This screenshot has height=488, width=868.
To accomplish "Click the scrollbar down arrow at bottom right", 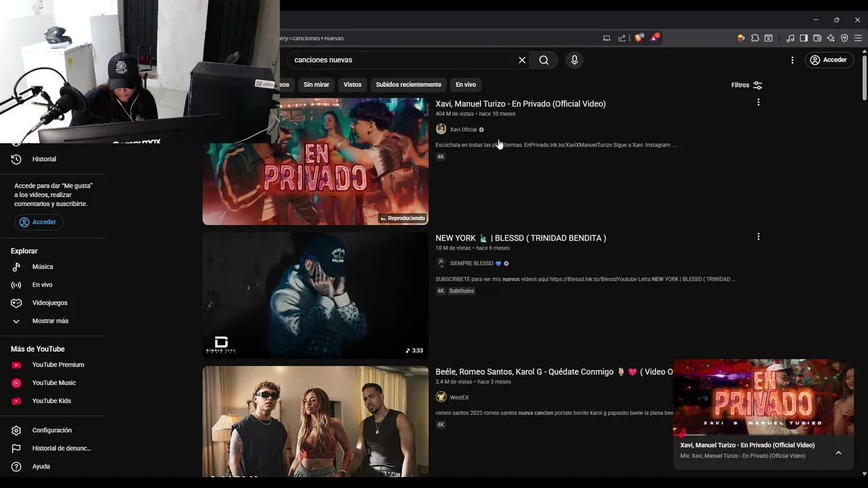I will coord(864,473).
